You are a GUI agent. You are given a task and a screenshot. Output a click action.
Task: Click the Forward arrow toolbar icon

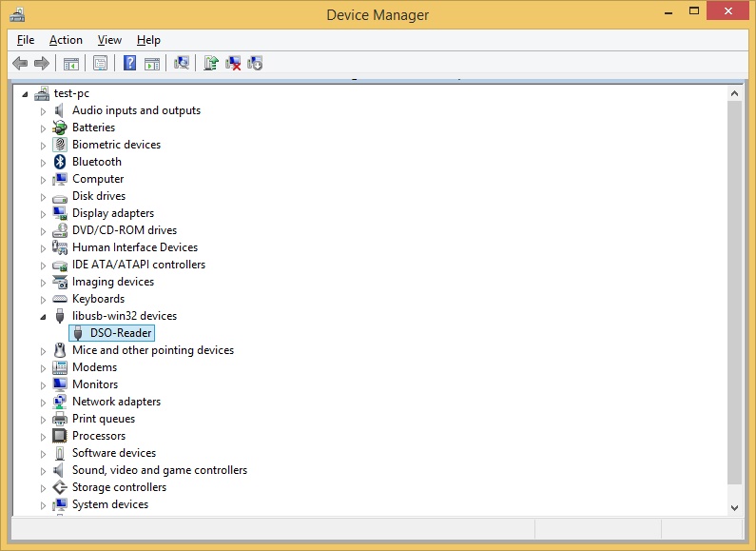pyautogui.click(x=42, y=63)
